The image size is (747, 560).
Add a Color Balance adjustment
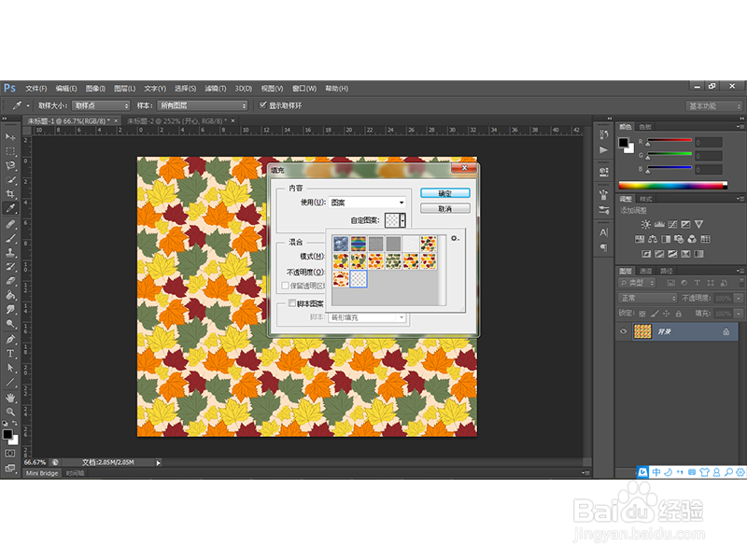[x=653, y=239]
